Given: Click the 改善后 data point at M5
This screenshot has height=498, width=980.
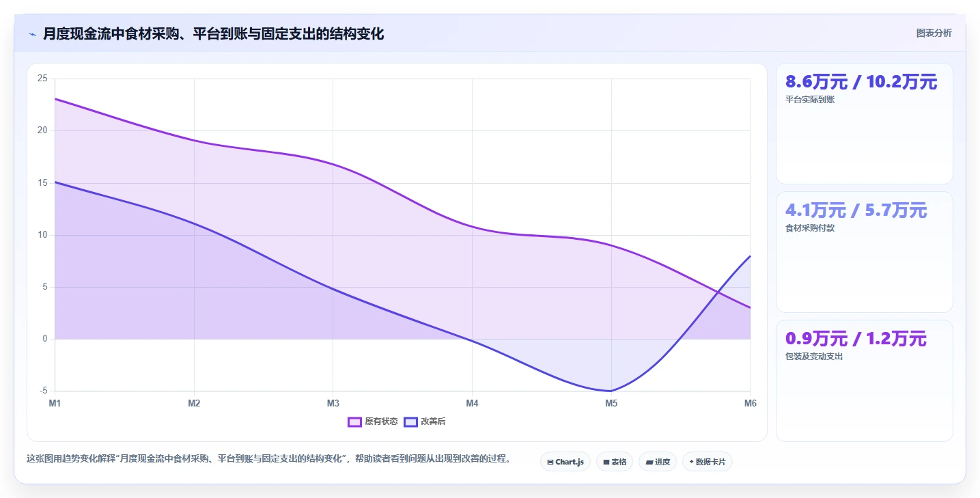Looking at the screenshot, I should (611, 391).
